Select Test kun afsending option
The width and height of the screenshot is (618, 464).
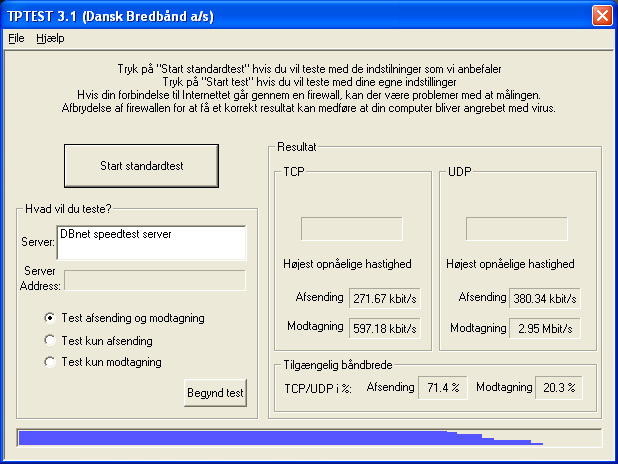[x=50, y=340]
